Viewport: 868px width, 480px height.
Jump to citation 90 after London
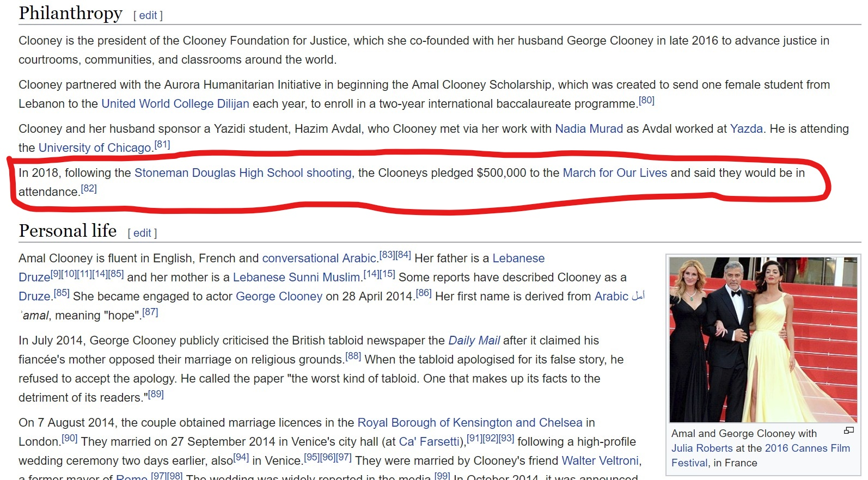(x=70, y=438)
